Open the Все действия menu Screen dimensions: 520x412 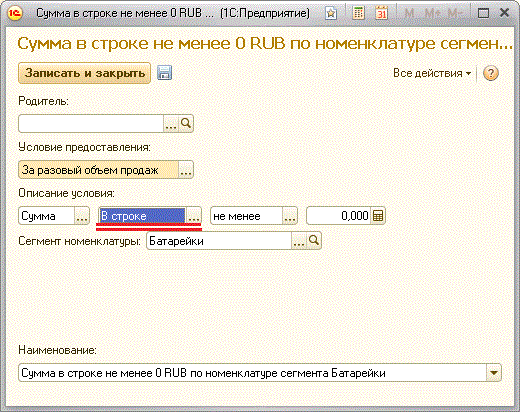pos(432,73)
